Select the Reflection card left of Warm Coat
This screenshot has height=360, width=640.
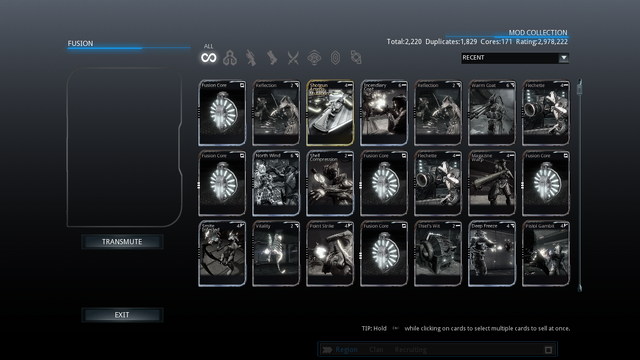click(438, 113)
